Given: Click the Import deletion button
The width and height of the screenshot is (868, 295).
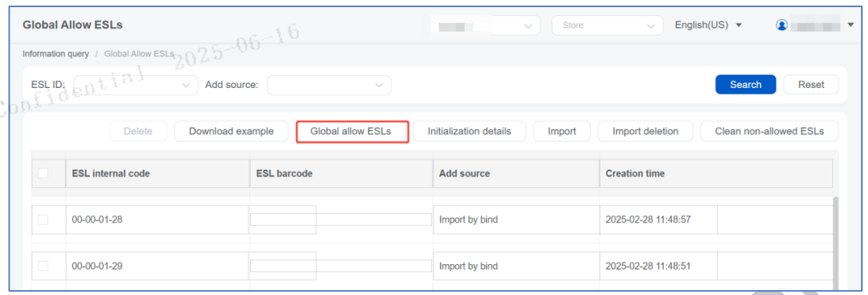Looking at the screenshot, I should (646, 132).
